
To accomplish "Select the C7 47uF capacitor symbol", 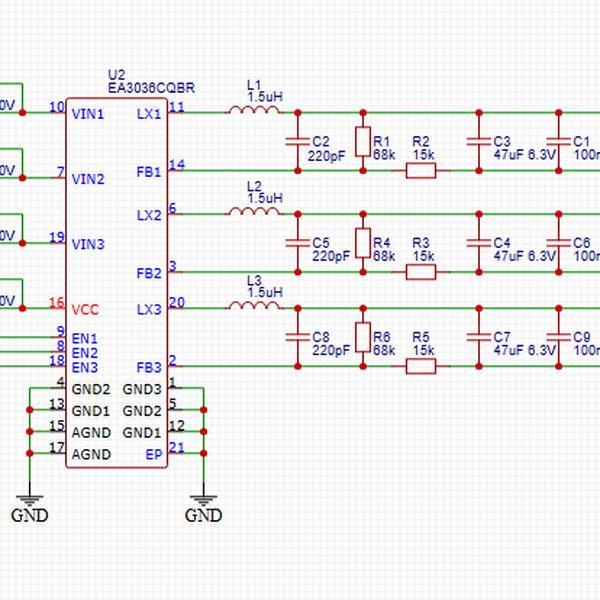I will click(x=479, y=337).
